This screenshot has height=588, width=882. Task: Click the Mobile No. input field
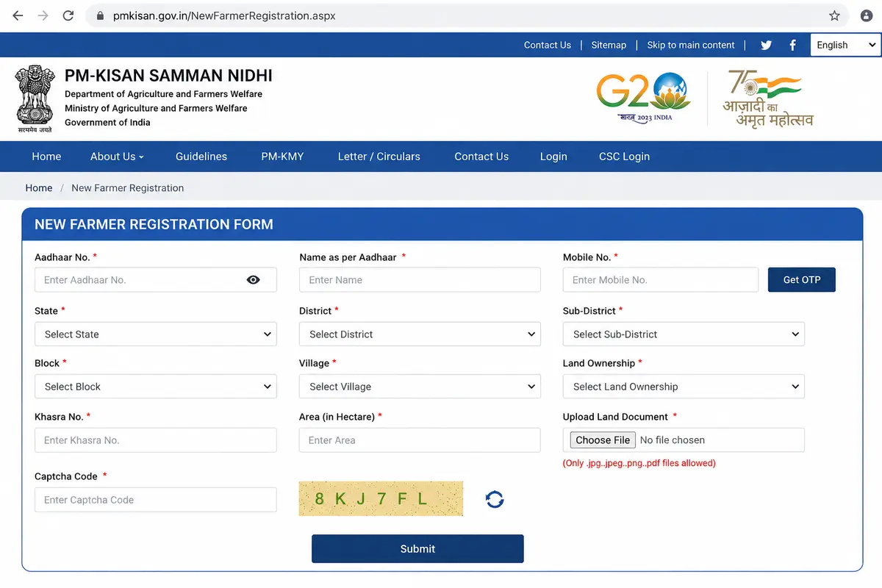coord(661,280)
